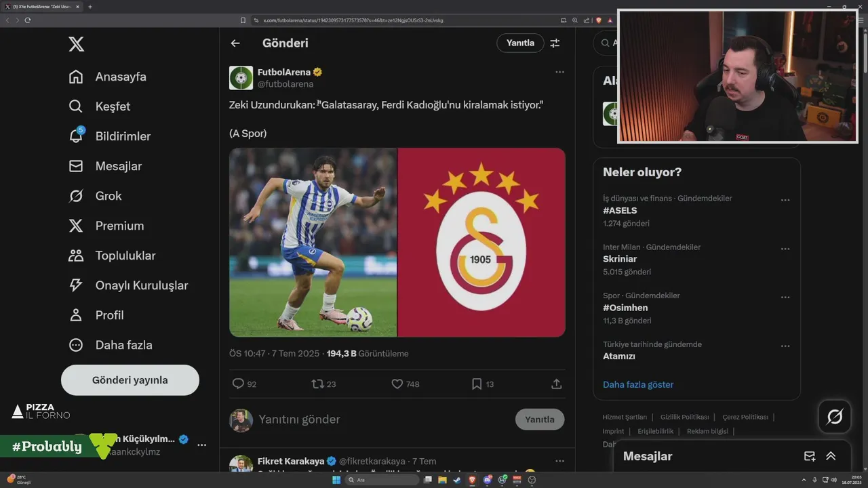Reload the page in browser

click(x=28, y=20)
